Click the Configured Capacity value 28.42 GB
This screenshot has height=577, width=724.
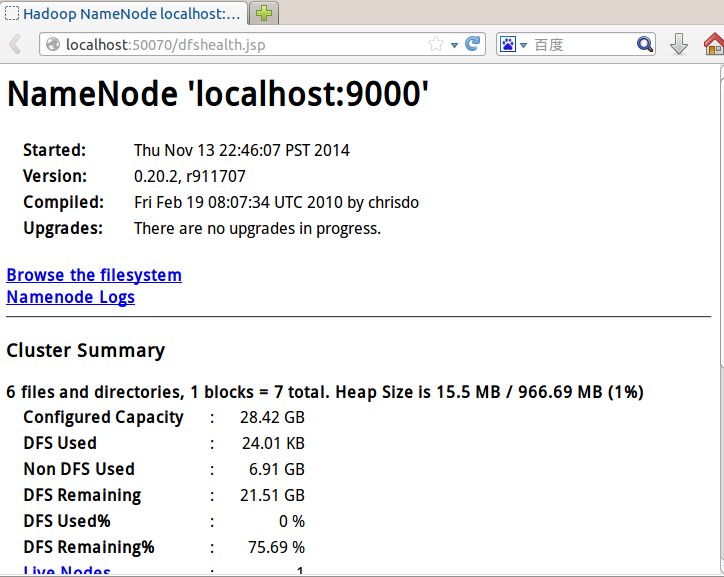tap(272, 417)
